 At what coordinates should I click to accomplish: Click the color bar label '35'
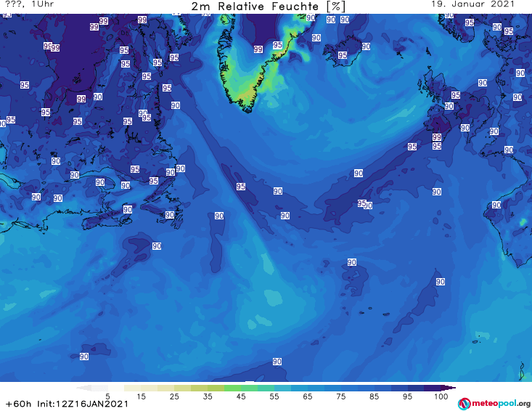pyautogui.click(x=208, y=396)
